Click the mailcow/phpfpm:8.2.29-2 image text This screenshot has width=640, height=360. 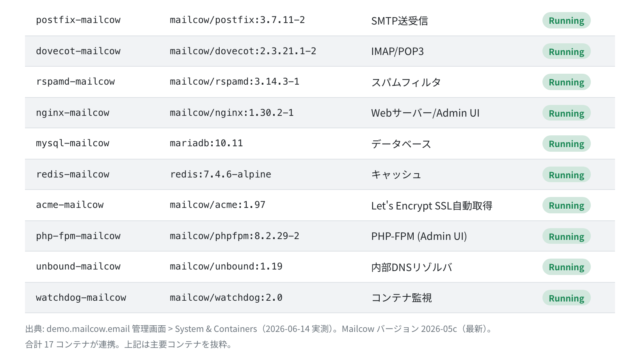pos(234,236)
